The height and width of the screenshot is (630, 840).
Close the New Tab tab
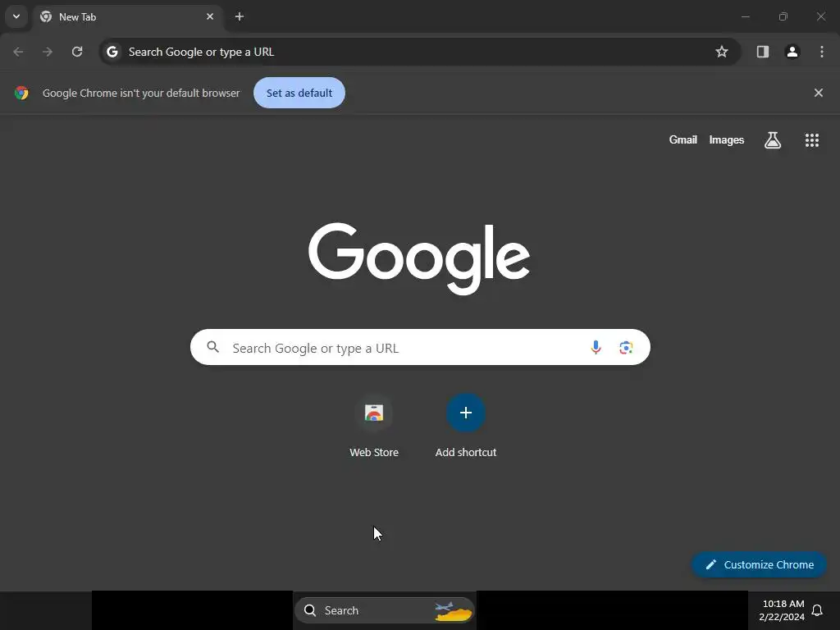tap(210, 16)
